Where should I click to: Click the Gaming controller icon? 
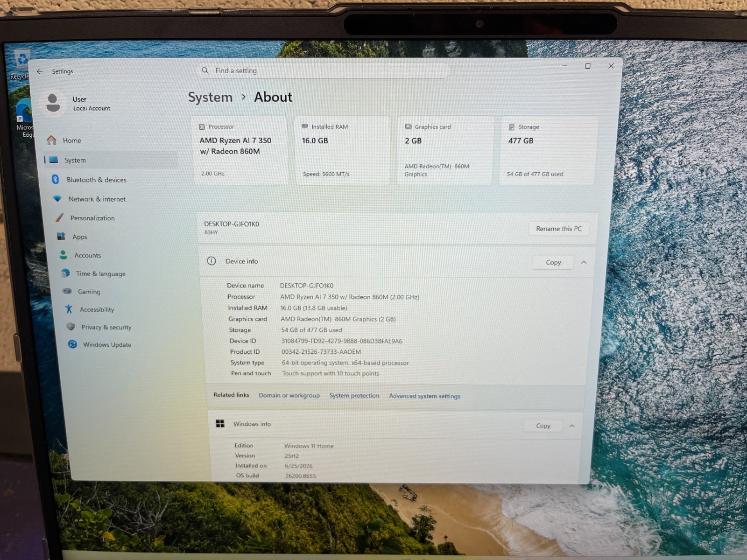point(67,291)
